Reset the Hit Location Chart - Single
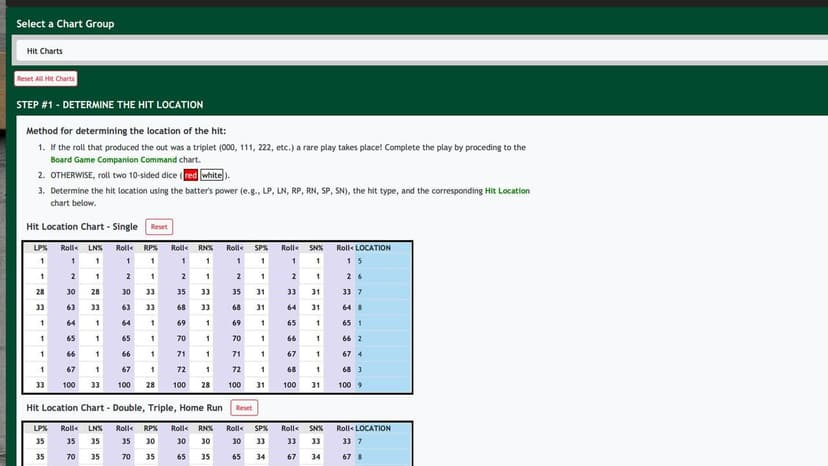The width and height of the screenshot is (828, 466). click(x=159, y=227)
